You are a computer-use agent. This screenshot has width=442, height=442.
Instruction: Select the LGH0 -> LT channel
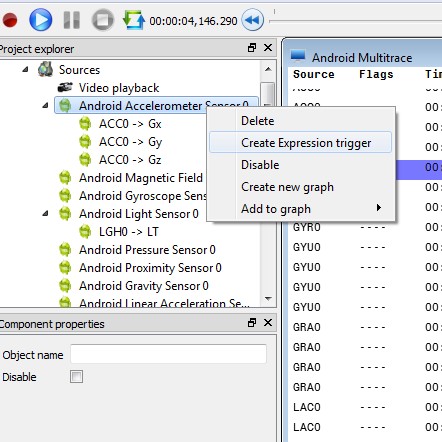click(129, 232)
